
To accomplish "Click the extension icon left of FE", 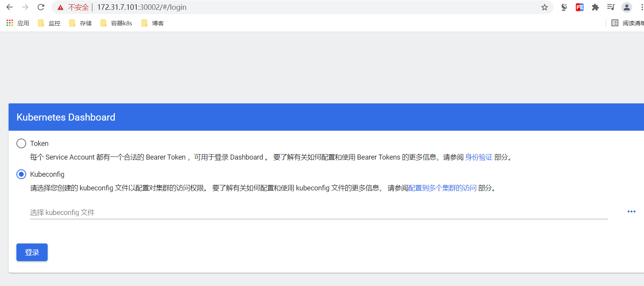I will [564, 7].
